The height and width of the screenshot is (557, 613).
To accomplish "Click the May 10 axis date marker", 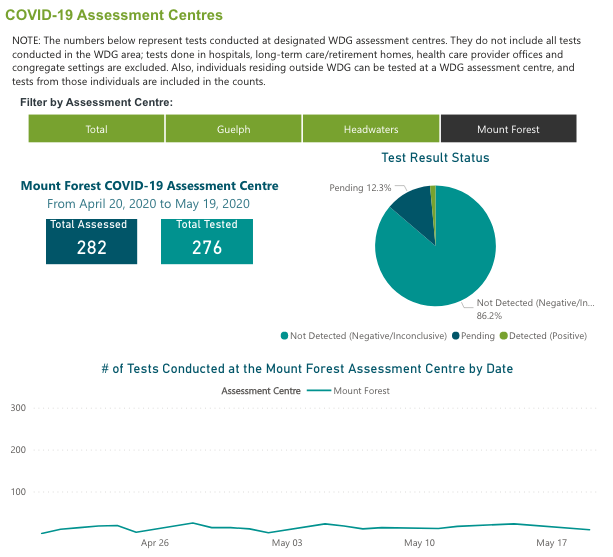I will click(419, 543).
